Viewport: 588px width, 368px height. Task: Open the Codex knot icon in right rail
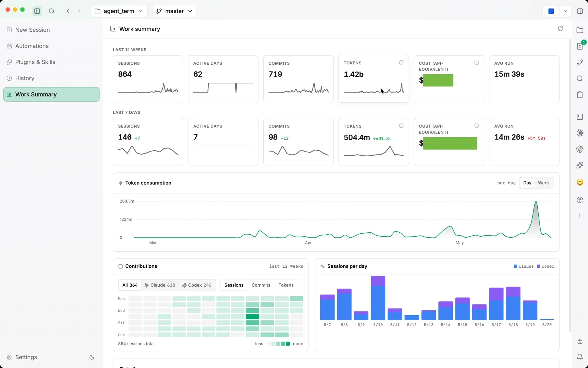580,149
